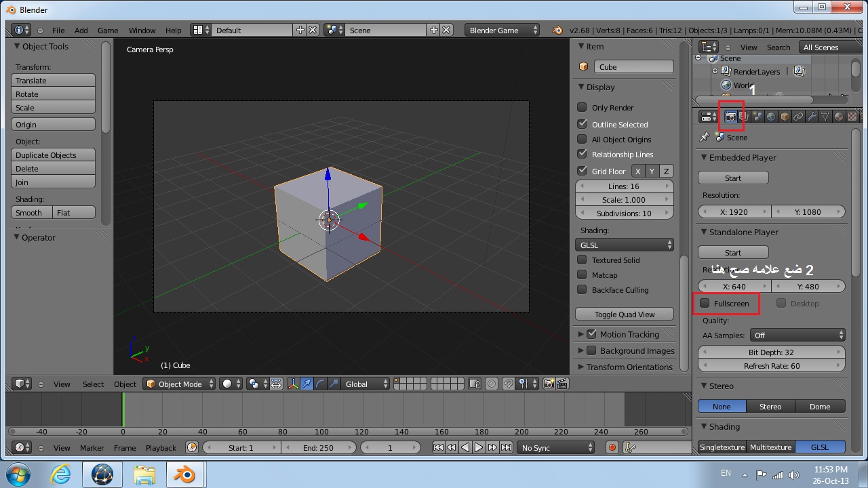This screenshot has width=868, height=488.
Task: Enable the Matcap checkbox
Action: (582, 274)
